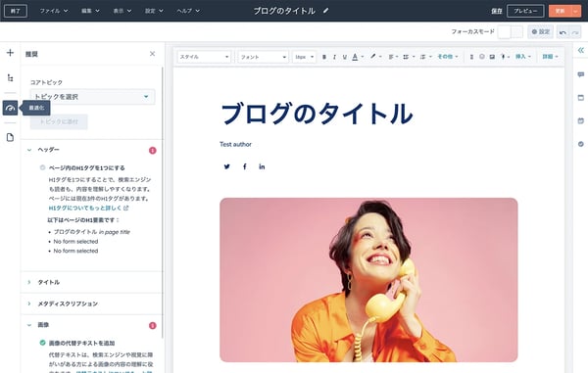Open the 詳細 toolbar dropdown
Image resolution: width=588 pixels, height=373 pixels.
coord(550,57)
